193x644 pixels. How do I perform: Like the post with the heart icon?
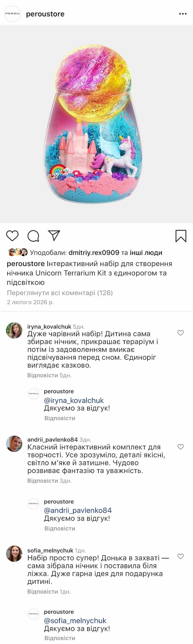(12, 236)
